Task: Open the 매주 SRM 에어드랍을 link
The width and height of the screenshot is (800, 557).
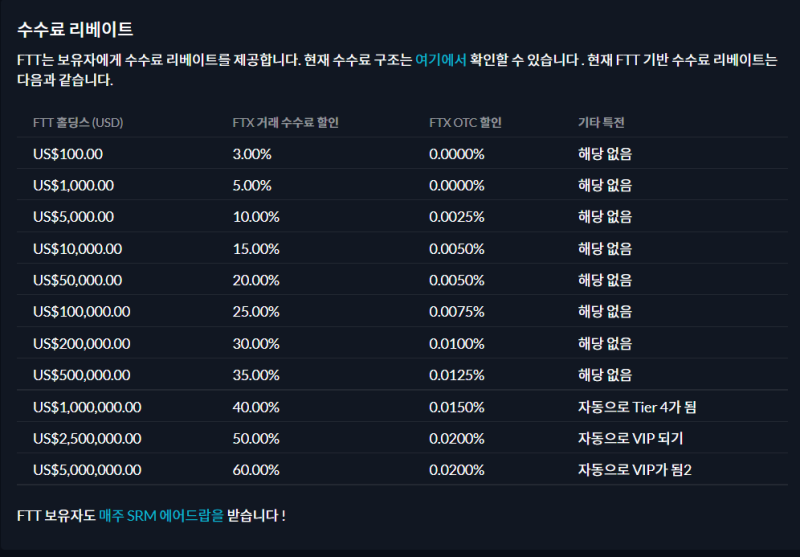Action: 161,516
